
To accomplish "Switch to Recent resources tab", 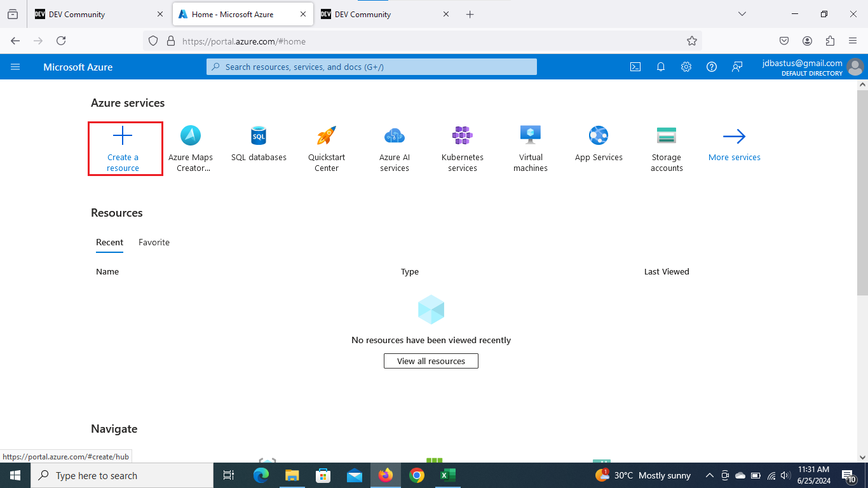I will click(109, 243).
